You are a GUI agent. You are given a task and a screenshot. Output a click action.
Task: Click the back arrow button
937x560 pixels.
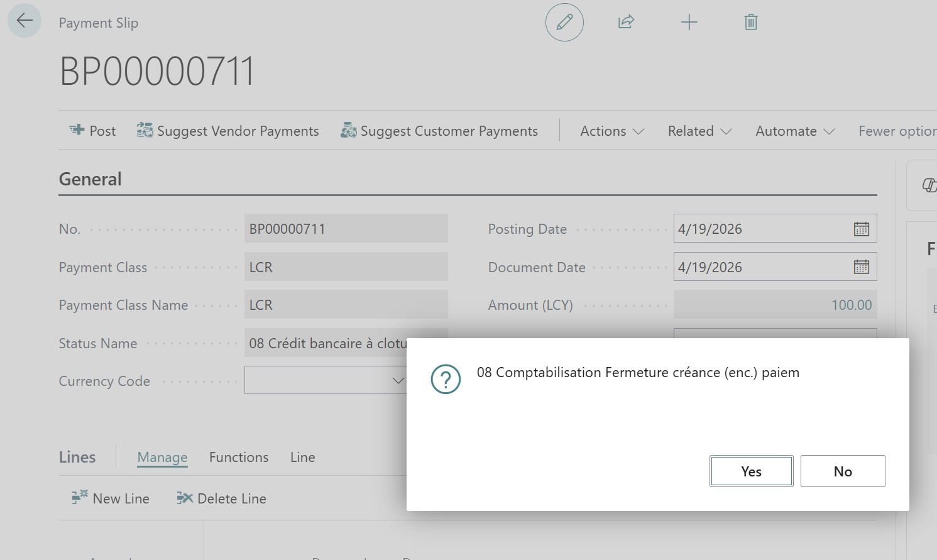coord(25,21)
